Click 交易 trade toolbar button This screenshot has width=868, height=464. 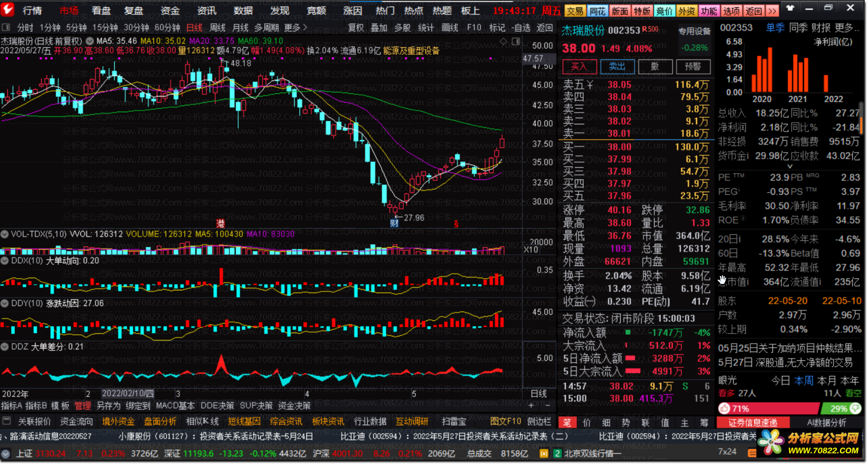tap(575, 11)
